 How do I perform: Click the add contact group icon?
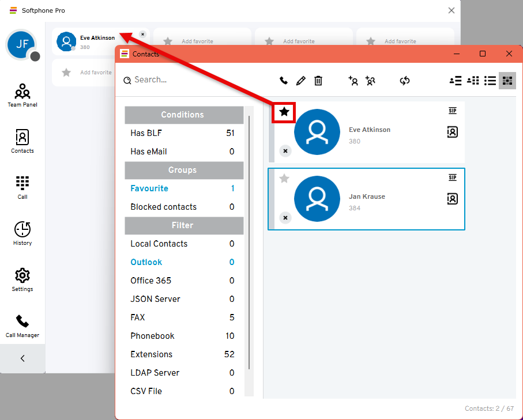tap(370, 81)
